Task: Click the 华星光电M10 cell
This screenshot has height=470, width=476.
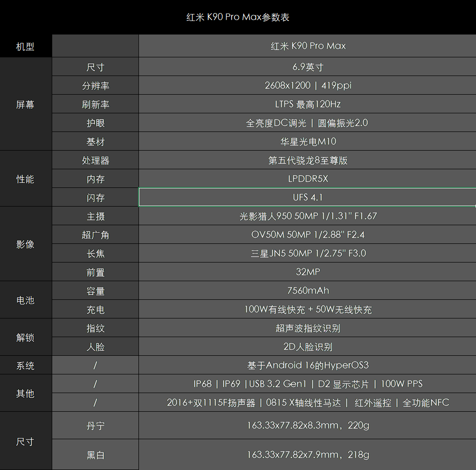Action: 307,141
